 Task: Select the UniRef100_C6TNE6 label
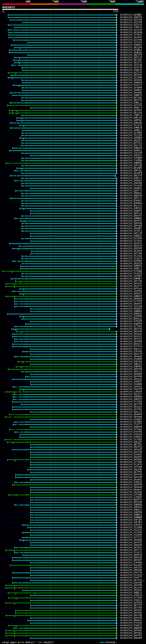pyautogui.click(x=131, y=422)
